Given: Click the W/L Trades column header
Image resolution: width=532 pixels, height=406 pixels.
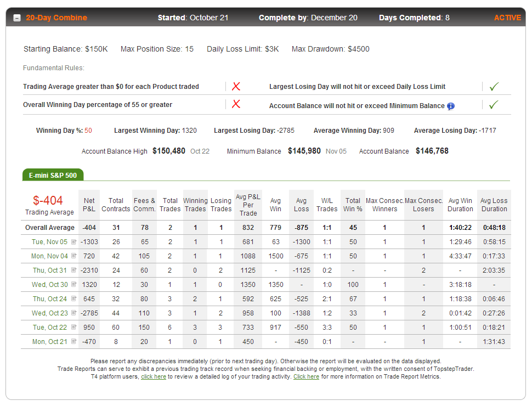Looking at the screenshot, I should (327, 205).
